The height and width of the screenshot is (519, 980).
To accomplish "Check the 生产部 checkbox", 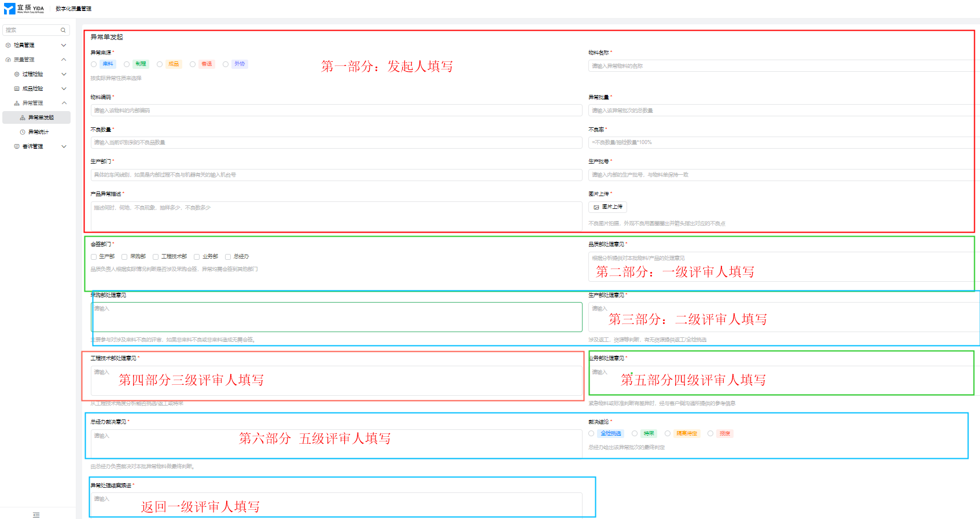I will pos(94,257).
